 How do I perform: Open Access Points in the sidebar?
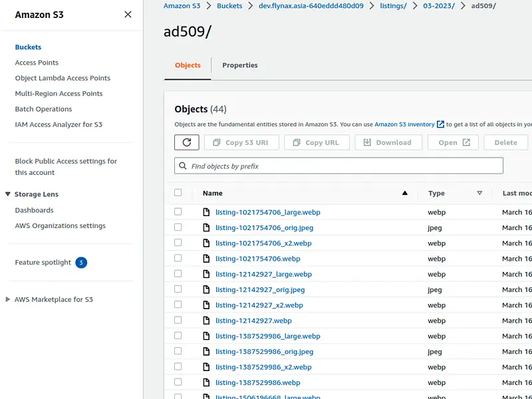click(x=37, y=63)
